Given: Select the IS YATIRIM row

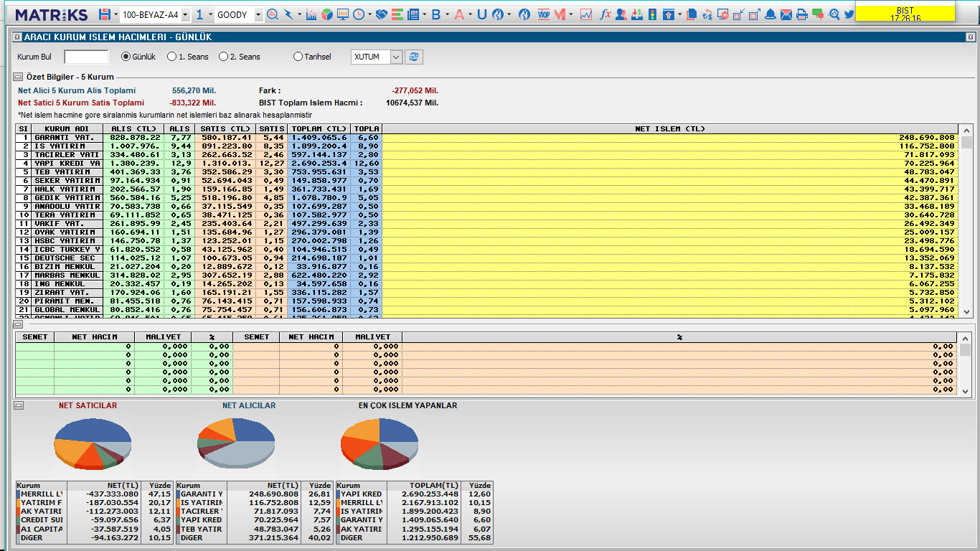Looking at the screenshot, I should coord(487,146).
